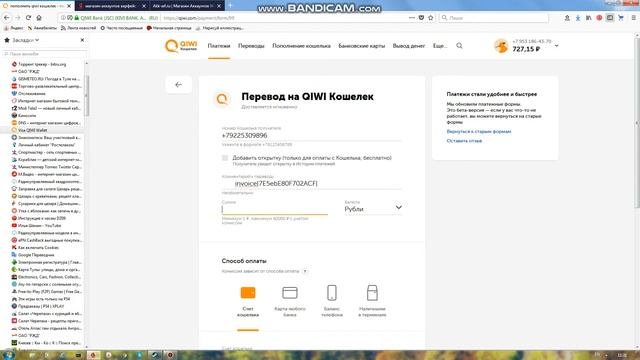Click the browser Back arrow

(7, 18)
